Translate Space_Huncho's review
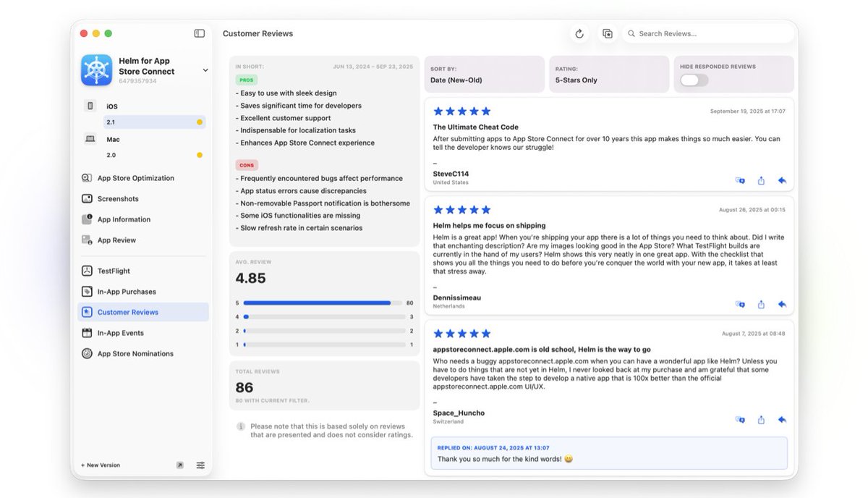The image size is (868, 498). pyautogui.click(x=740, y=419)
